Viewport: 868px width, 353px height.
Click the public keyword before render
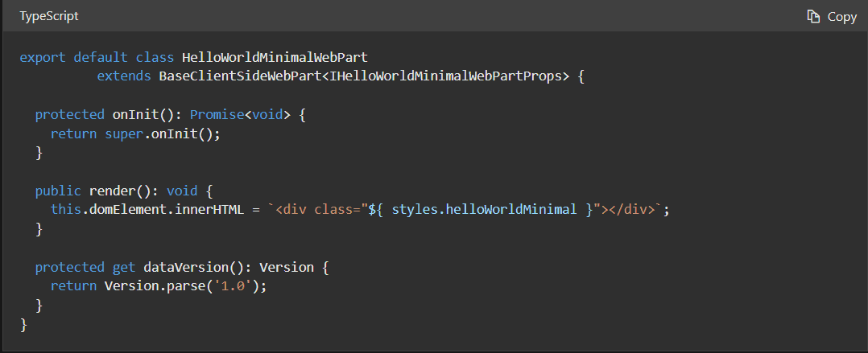(58, 191)
